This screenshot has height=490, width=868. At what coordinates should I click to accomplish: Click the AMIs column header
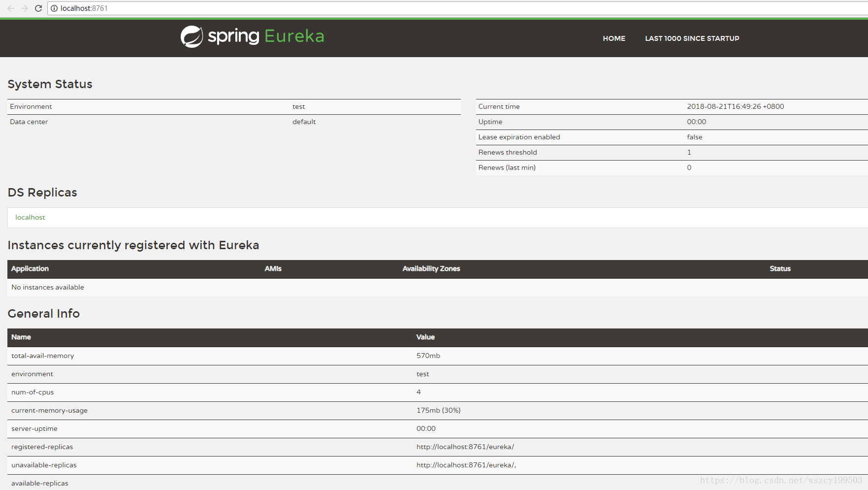pos(273,268)
